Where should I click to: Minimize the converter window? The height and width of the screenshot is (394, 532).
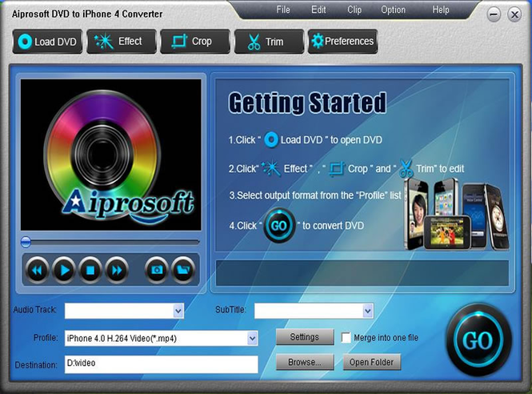coord(494,14)
